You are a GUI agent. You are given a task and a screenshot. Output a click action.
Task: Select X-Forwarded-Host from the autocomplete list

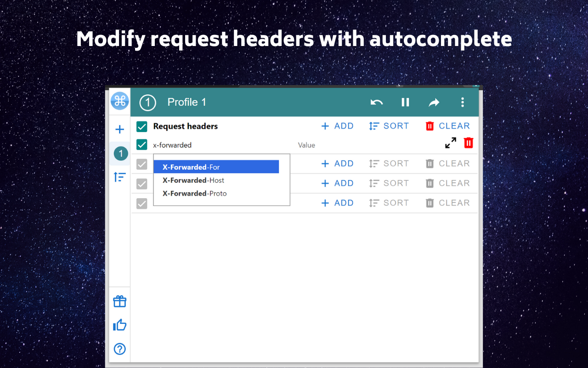(193, 180)
